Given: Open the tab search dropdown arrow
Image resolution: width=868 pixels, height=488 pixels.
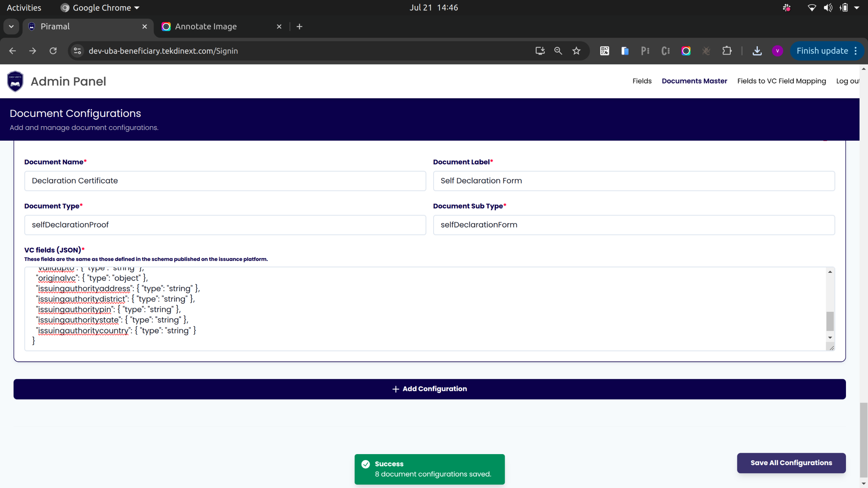Looking at the screenshot, I should (x=11, y=26).
